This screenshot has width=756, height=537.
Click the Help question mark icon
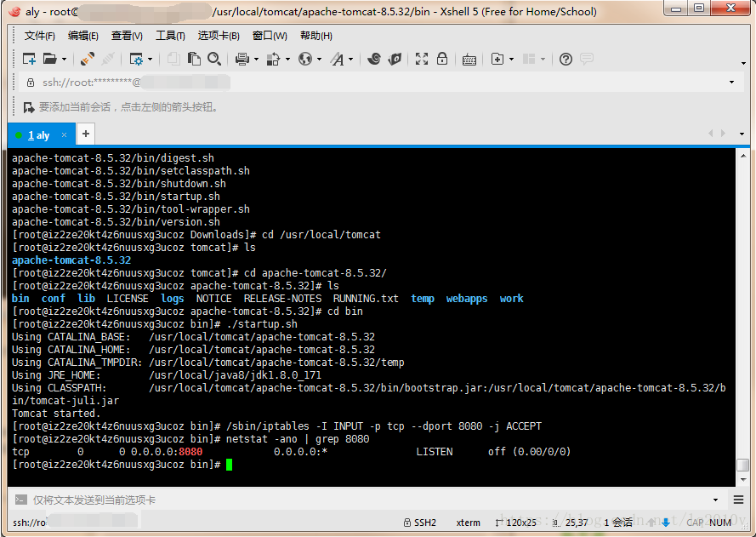pos(566,59)
